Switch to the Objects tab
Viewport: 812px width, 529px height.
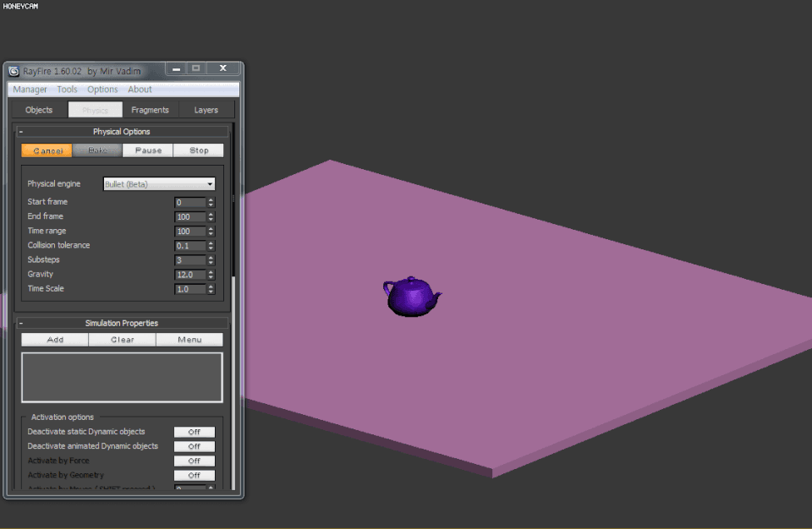[39, 110]
